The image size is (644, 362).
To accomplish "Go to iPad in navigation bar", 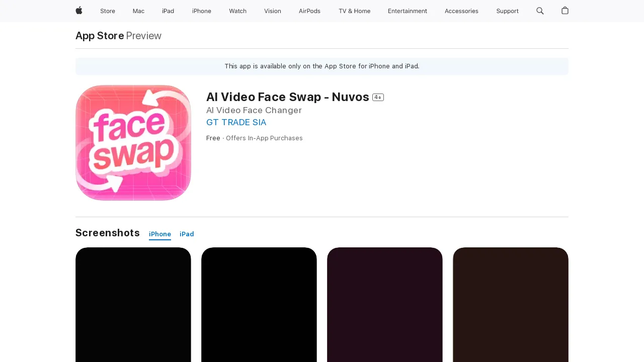I will tap(168, 11).
